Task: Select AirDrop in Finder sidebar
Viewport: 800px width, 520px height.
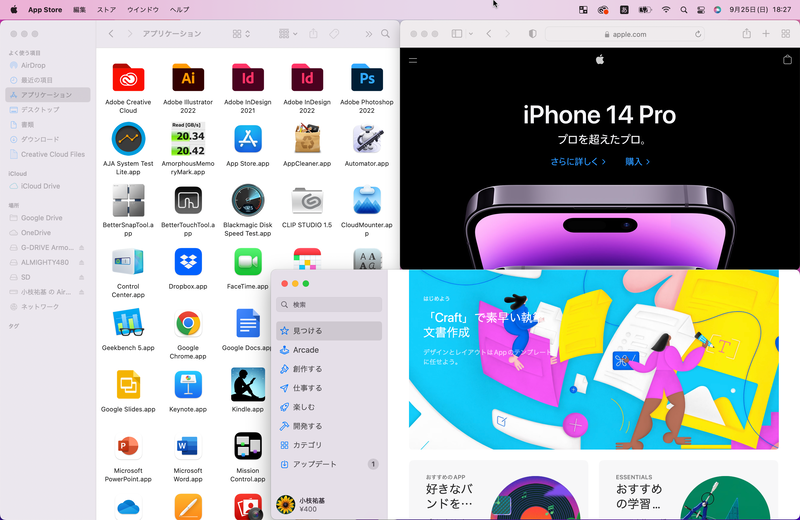Action: [48, 65]
